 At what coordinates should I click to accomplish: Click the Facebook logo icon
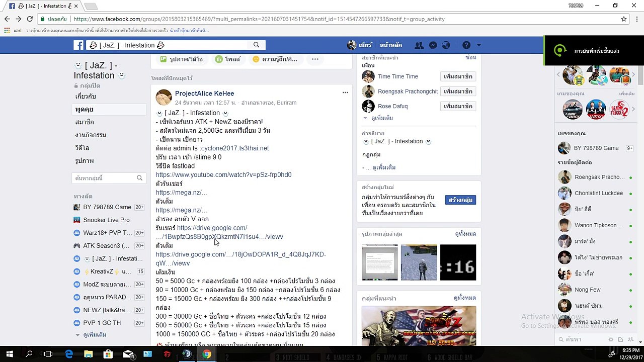pos(78,45)
